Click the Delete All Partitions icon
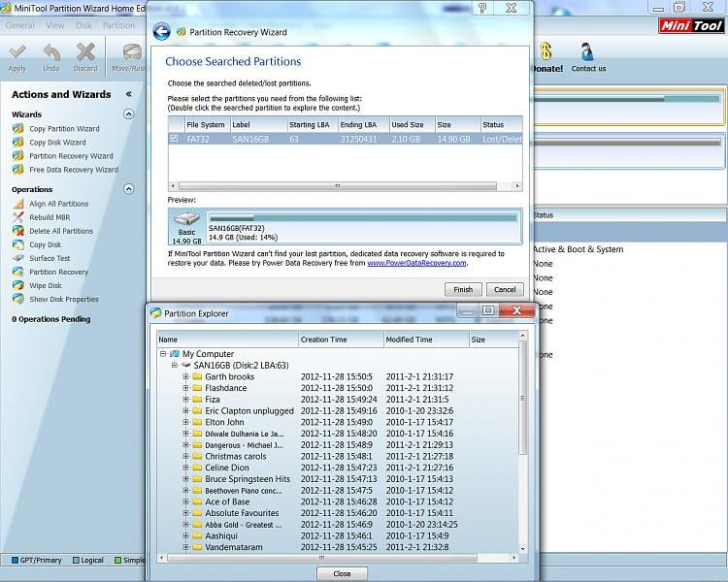728x582 pixels. point(18,231)
